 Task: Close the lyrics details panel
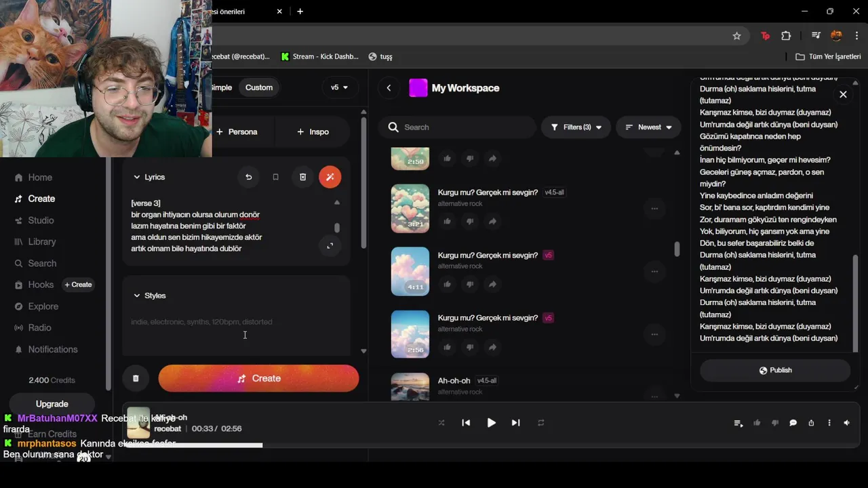point(843,94)
